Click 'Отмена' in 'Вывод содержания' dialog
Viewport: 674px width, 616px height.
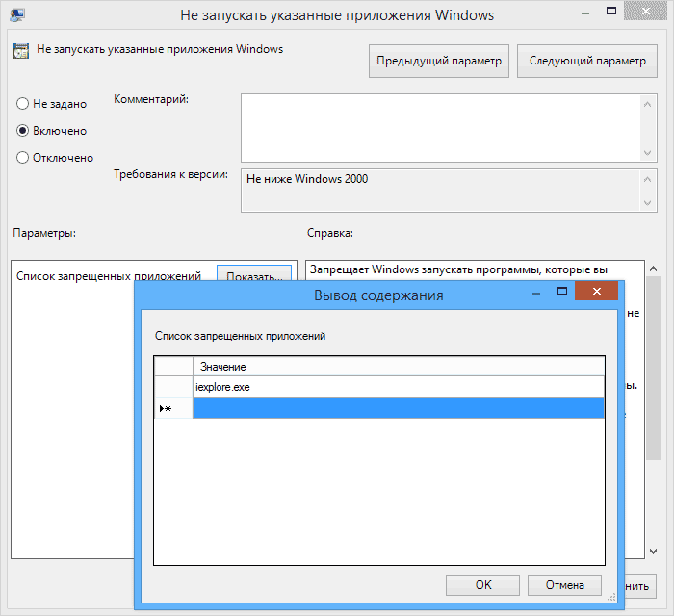click(564, 585)
